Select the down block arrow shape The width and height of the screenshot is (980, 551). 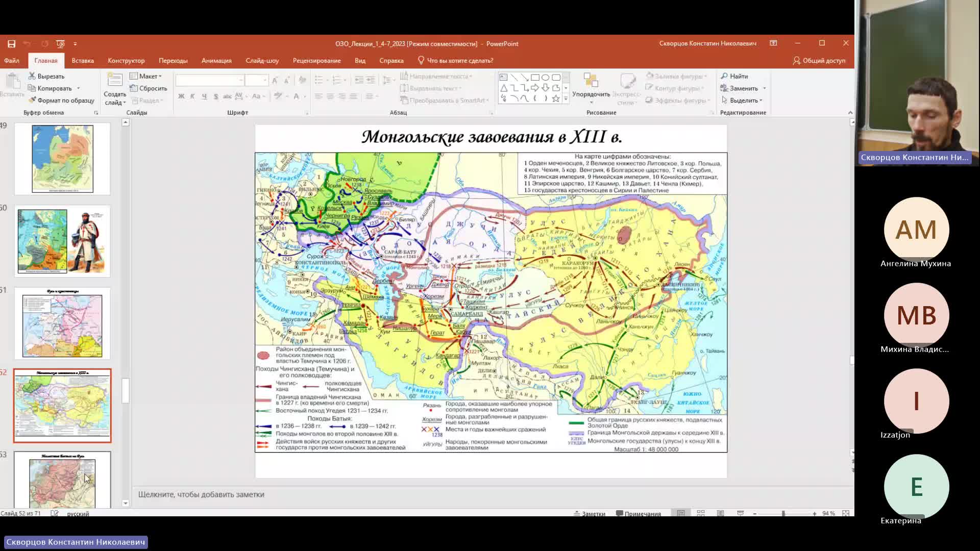[x=546, y=88]
